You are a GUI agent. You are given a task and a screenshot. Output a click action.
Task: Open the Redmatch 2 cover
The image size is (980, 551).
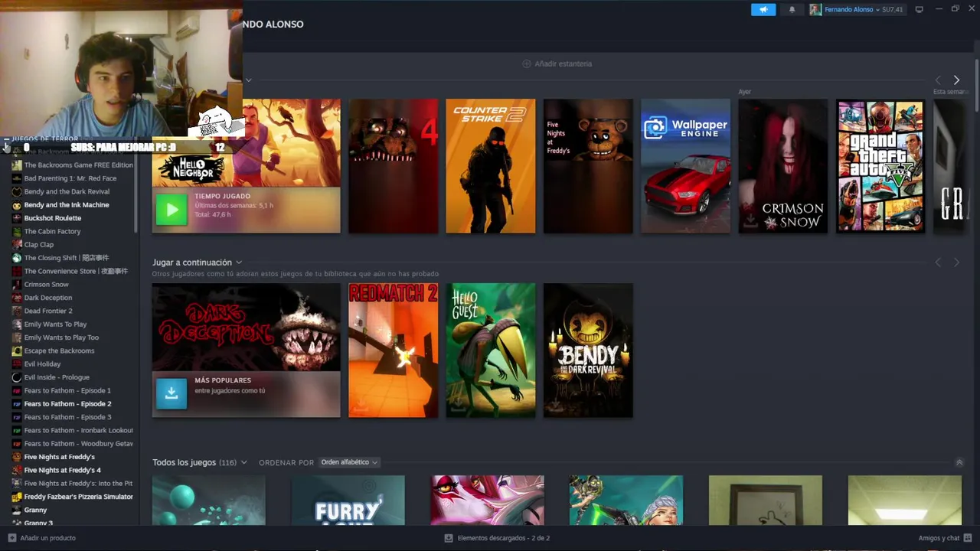click(x=394, y=350)
